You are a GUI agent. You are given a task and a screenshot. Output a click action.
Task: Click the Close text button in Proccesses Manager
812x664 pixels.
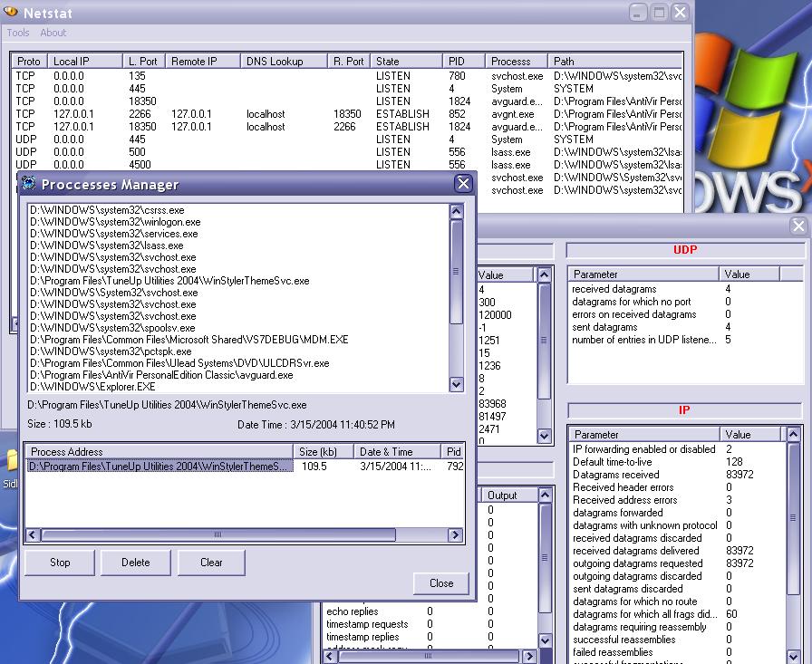tap(441, 583)
